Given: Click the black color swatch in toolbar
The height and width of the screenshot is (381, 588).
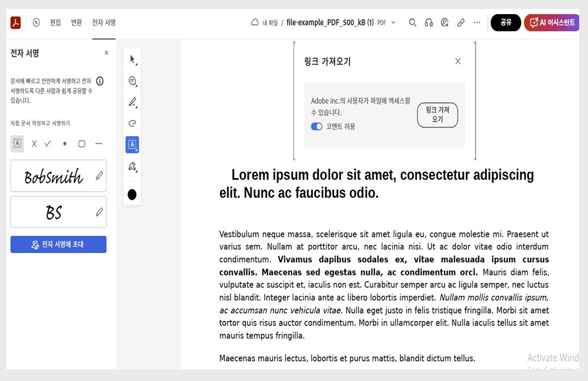Looking at the screenshot, I should coord(132,194).
